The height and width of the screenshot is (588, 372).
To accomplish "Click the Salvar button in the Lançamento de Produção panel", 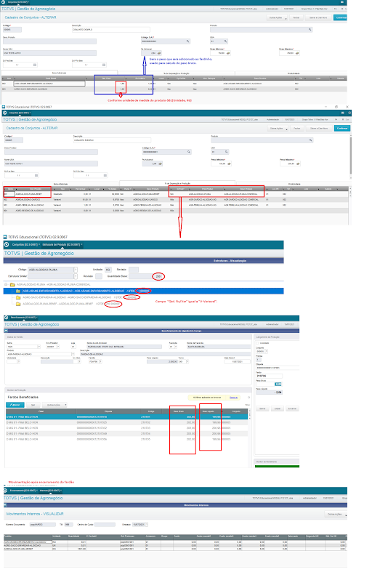I will click(262, 408).
